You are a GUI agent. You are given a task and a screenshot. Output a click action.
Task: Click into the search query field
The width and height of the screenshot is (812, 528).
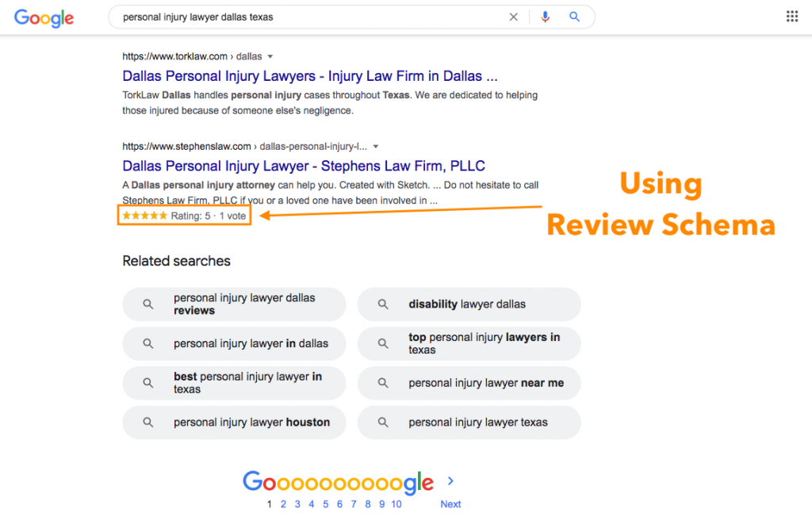pos(311,17)
